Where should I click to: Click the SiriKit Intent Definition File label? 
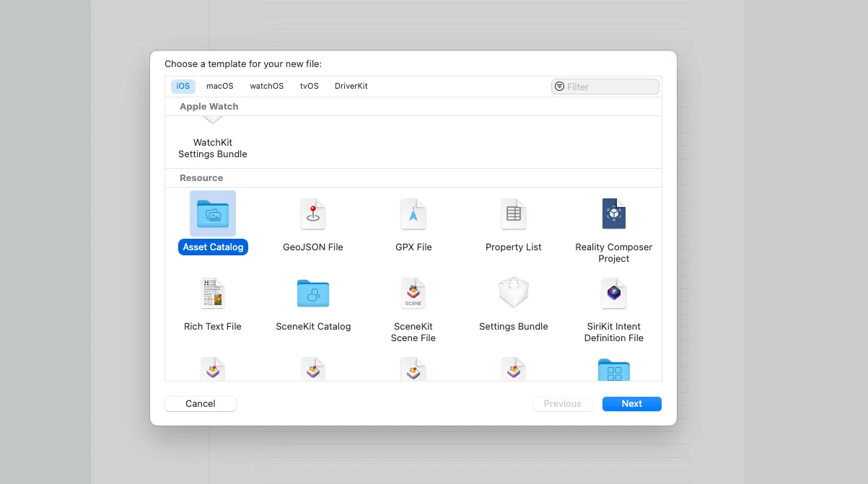(x=614, y=332)
